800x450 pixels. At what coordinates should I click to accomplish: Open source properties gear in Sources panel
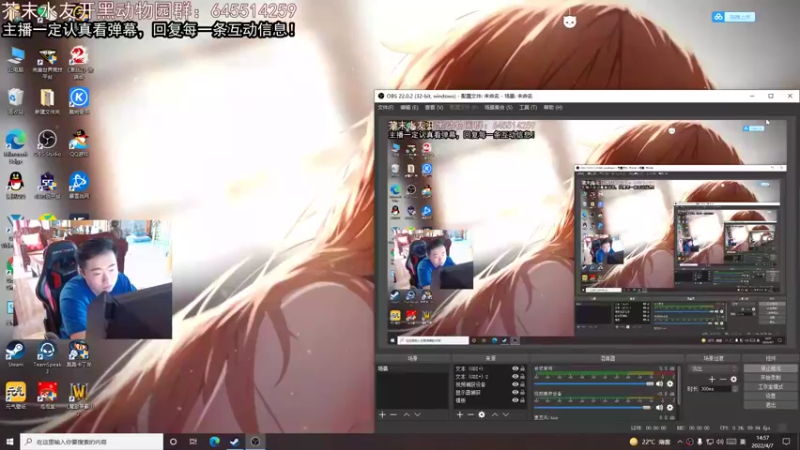coord(482,415)
